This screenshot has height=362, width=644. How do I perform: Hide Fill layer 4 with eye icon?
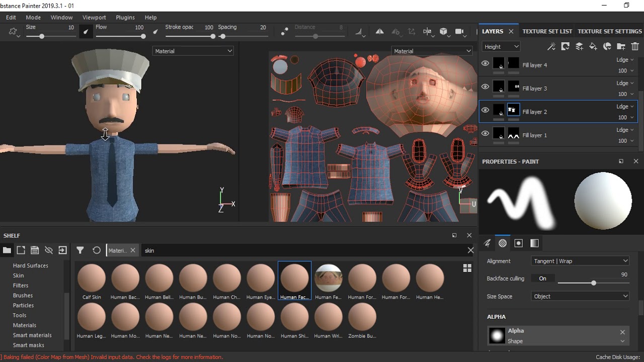click(485, 63)
